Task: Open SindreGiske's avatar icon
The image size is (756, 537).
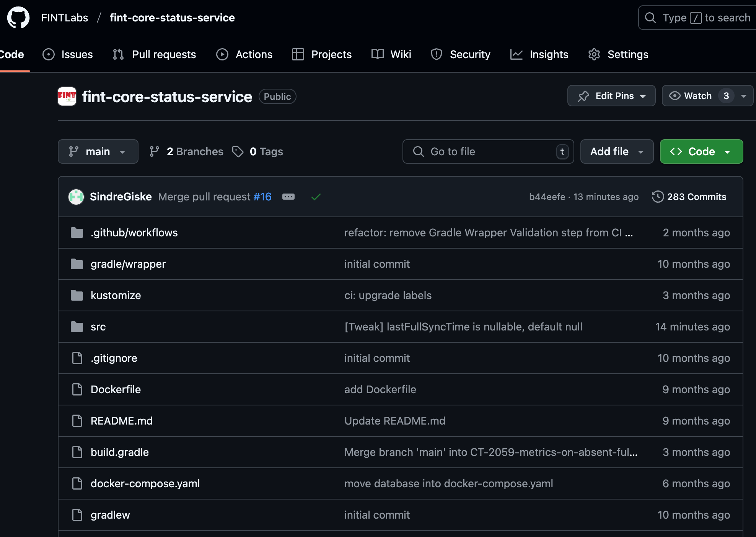Action: tap(76, 197)
